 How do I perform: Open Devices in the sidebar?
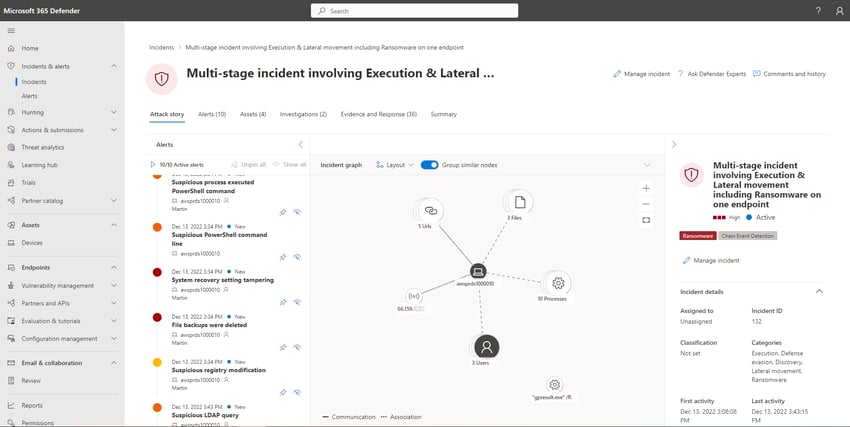tap(32, 243)
